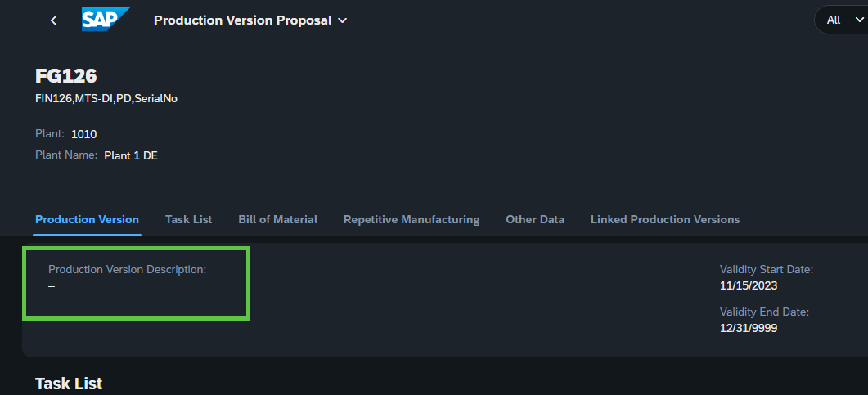Screen dimensions: 868x395
Task: Open the All search scope dropdown
Action: (842, 20)
